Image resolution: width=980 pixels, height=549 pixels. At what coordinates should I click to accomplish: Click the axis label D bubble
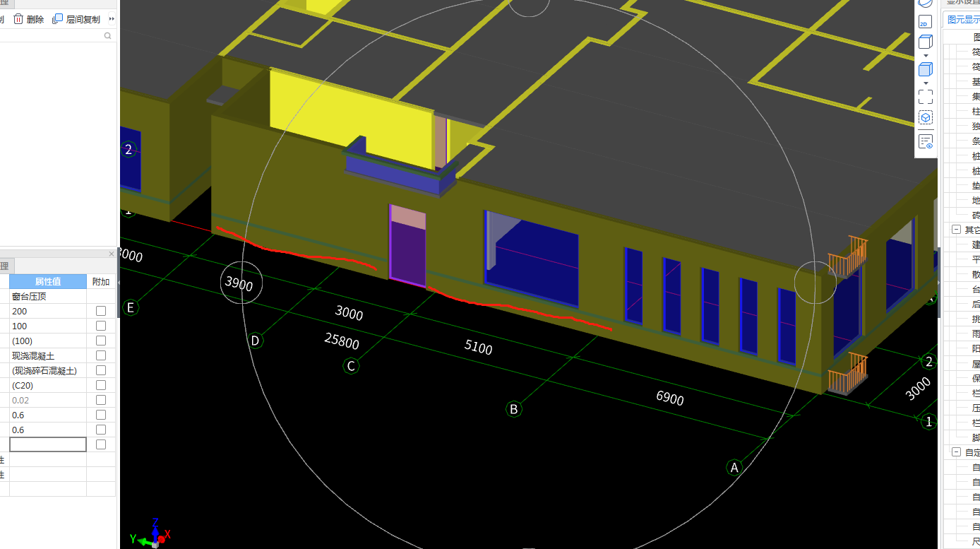pos(256,341)
